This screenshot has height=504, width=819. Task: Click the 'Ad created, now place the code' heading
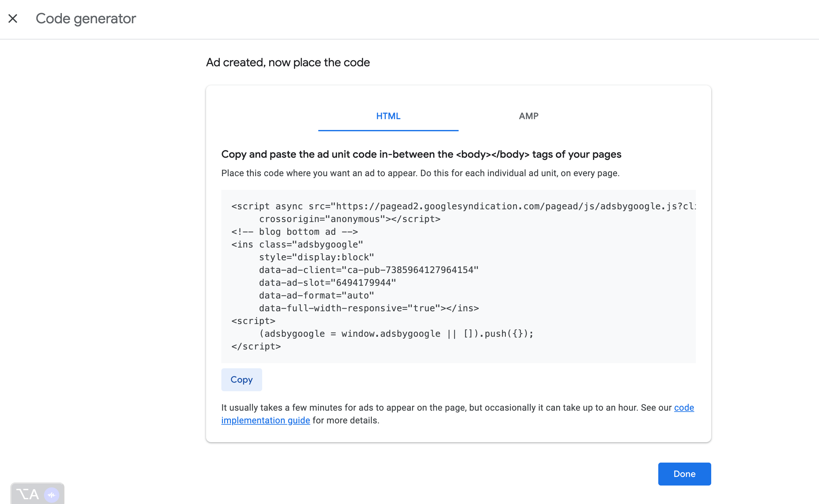point(288,62)
